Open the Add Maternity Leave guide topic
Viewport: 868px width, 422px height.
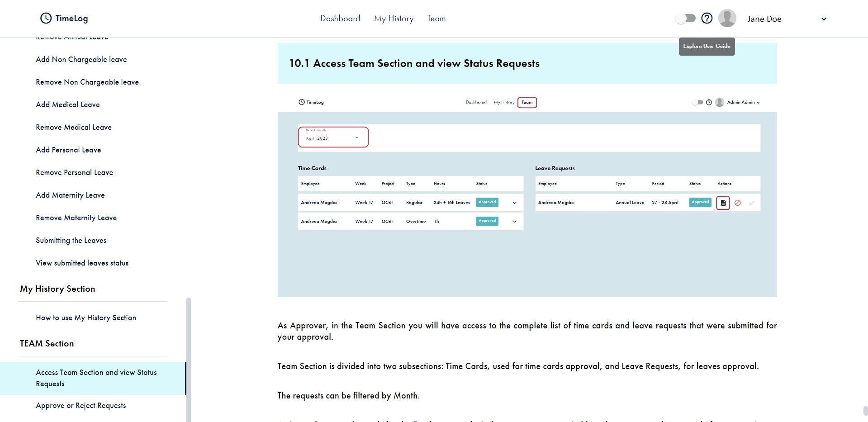(70, 195)
